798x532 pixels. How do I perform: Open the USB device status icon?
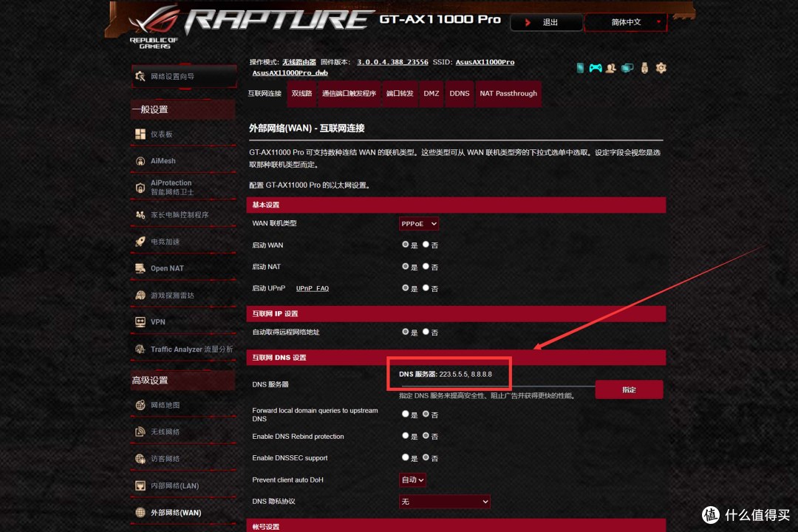click(644, 68)
